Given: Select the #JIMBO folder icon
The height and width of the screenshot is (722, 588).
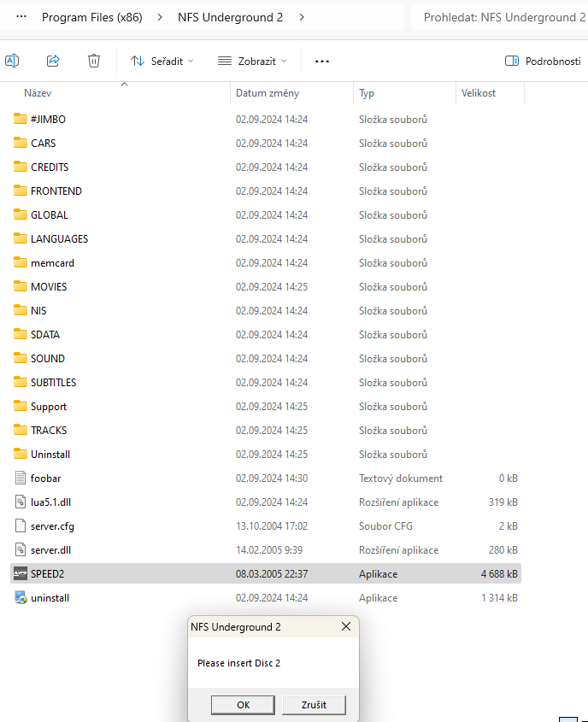Looking at the screenshot, I should (21, 119).
